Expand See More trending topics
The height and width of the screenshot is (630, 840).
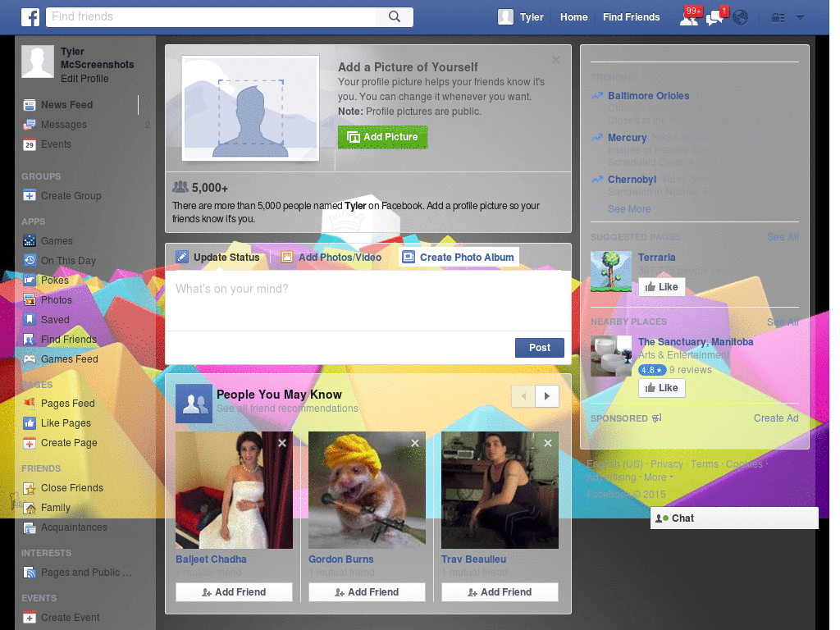coord(629,209)
